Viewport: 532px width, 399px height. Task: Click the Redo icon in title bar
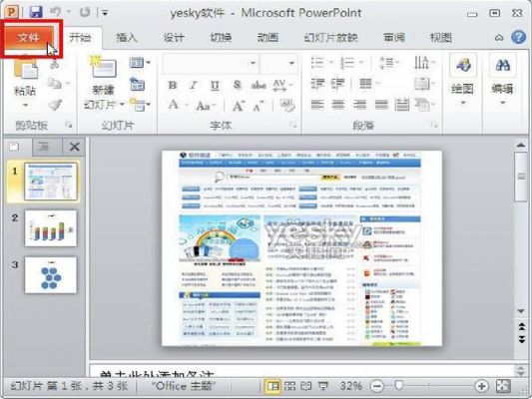point(85,12)
